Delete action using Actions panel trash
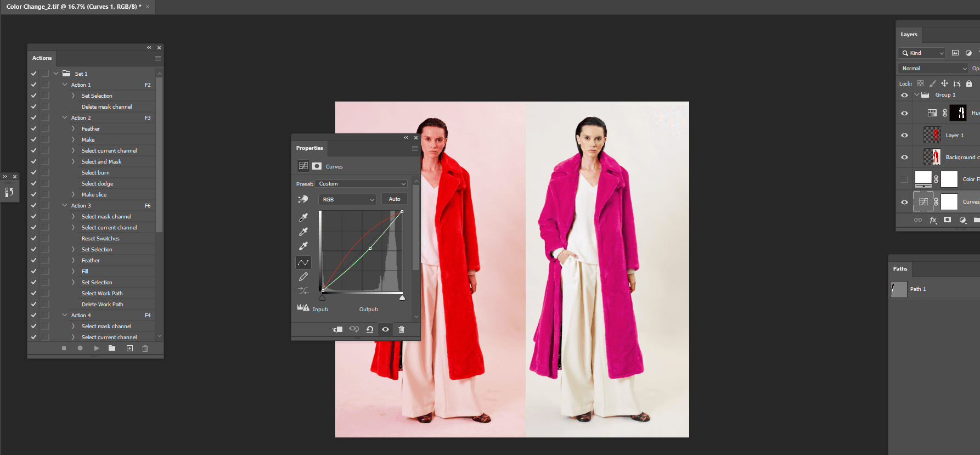The image size is (980, 455). click(x=145, y=349)
